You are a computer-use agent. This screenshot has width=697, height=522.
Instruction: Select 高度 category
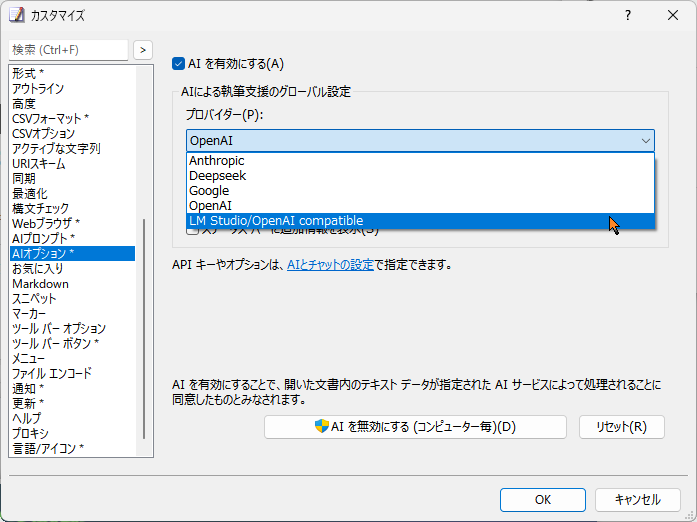tap(72, 104)
